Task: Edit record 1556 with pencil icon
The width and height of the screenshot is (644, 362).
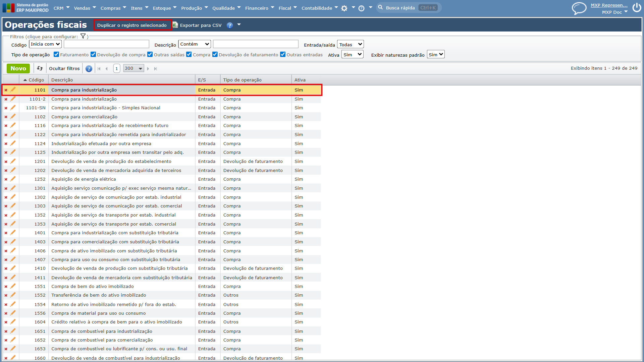Action: coord(13,313)
